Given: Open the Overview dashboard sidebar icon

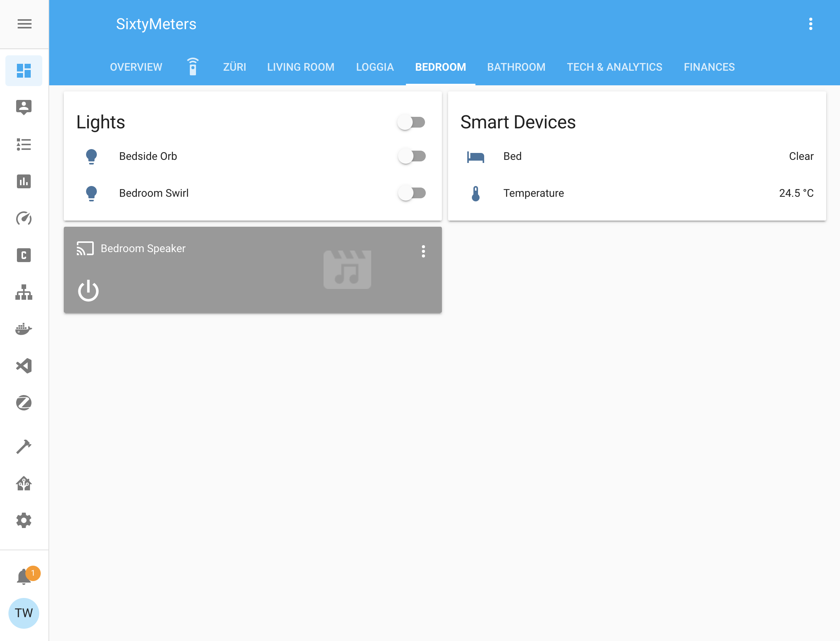Looking at the screenshot, I should pyautogui.click(x=24, y=71).
